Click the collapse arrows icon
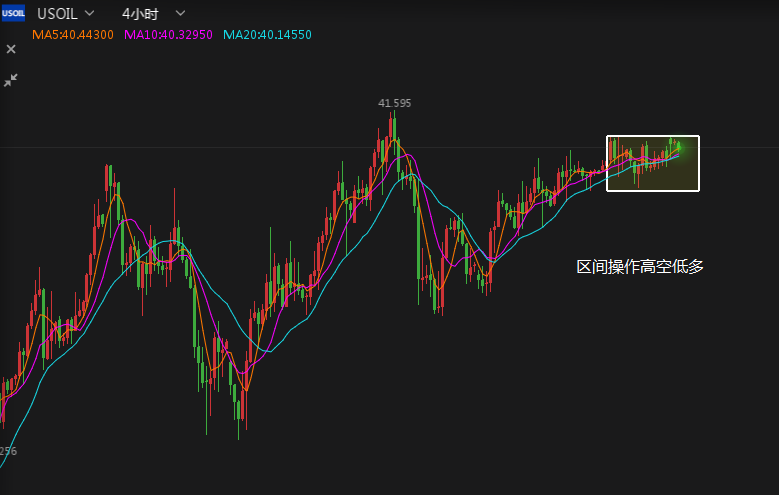This screenshot has height=495, width=779. pyautogui.click(x=10, y=80)
